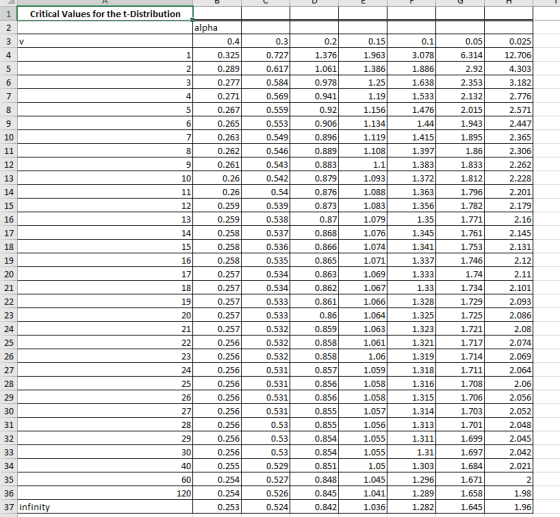
Task: Click the cell showing 2.92
Action: (460, 69)
